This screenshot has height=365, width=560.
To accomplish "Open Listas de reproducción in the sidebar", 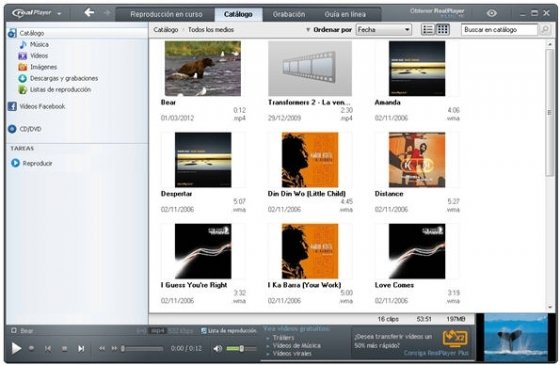I will (x=60, y=90).
